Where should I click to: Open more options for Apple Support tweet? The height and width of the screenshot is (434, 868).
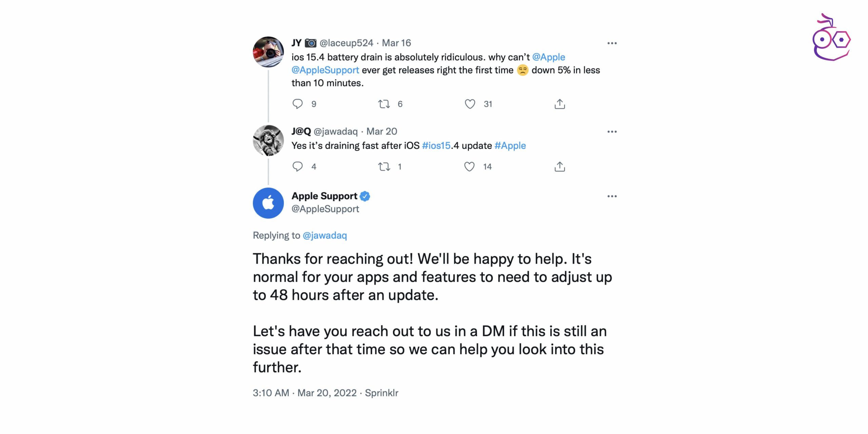(612, 196)
